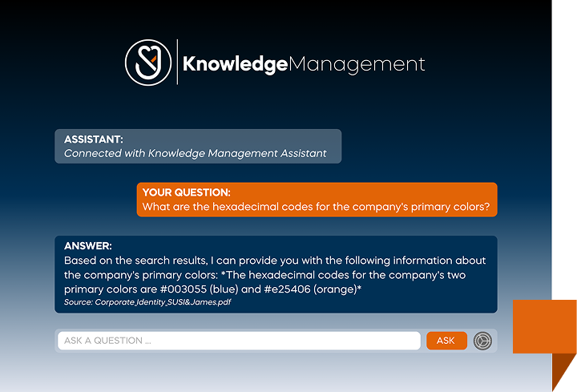Click the blue ANSWER response panel
Viewport: 577px width, 392px height.
pos(276,274)
